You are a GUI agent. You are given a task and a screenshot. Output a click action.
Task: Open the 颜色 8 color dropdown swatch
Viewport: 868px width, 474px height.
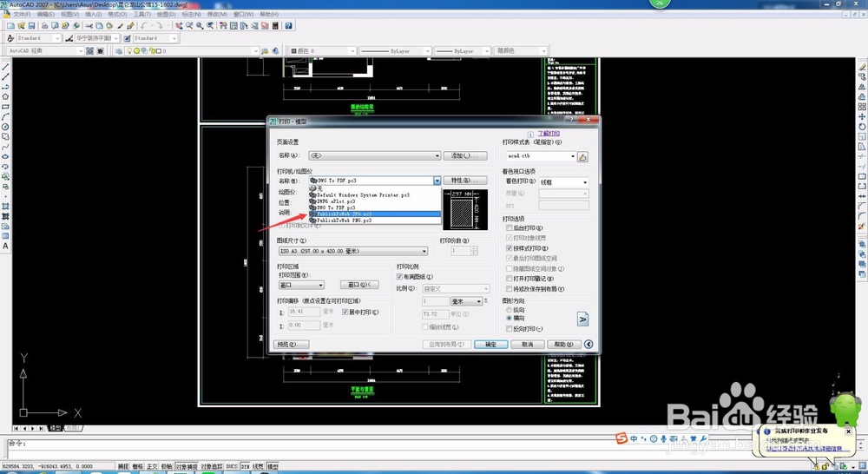pos(323,51)
